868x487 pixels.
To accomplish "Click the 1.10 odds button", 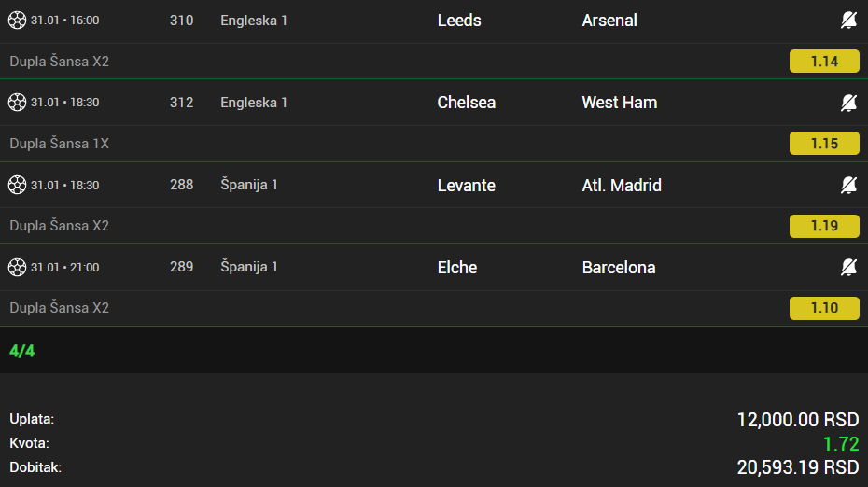I will click(824, 308).
